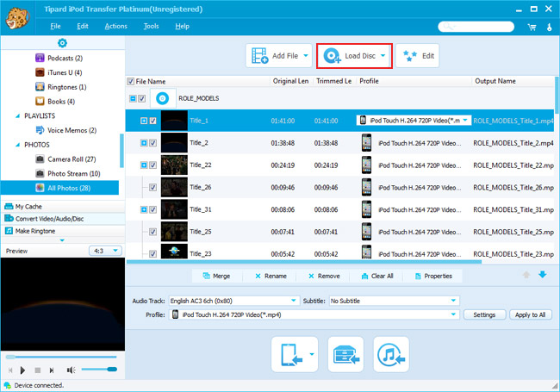Toggle the Title_31 checkbox
This screenshot has width=560, height=392.
[x=152, y=209]
